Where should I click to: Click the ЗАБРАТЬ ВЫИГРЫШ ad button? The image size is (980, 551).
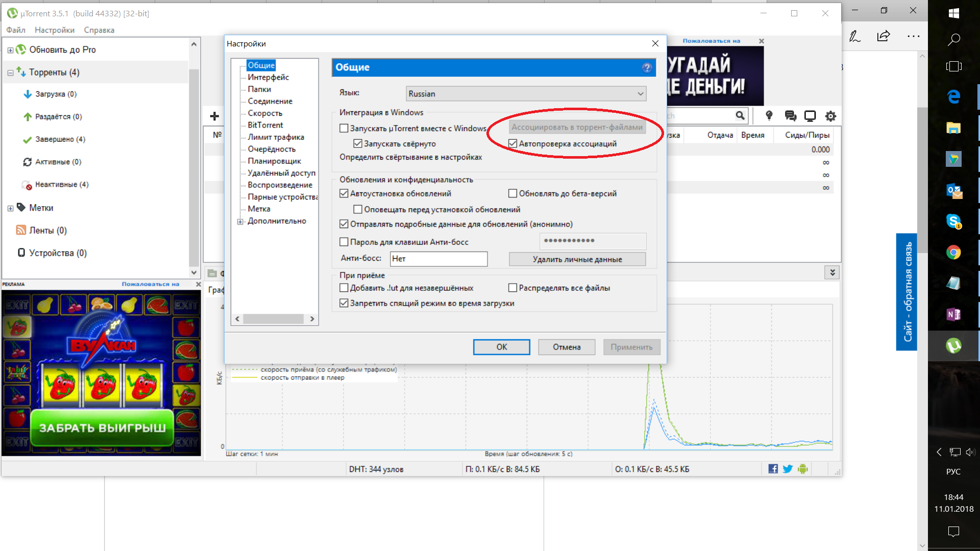(102, 428)
